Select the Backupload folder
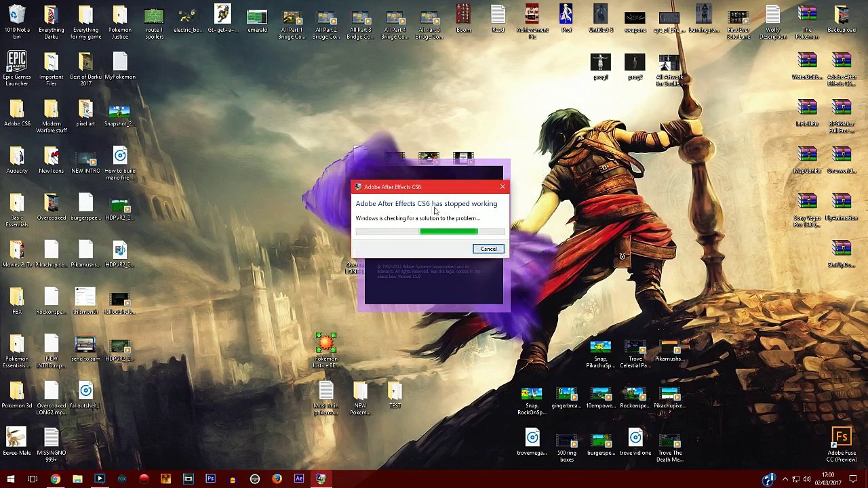This screenshot has width=868, height=488. pos(842,18)
